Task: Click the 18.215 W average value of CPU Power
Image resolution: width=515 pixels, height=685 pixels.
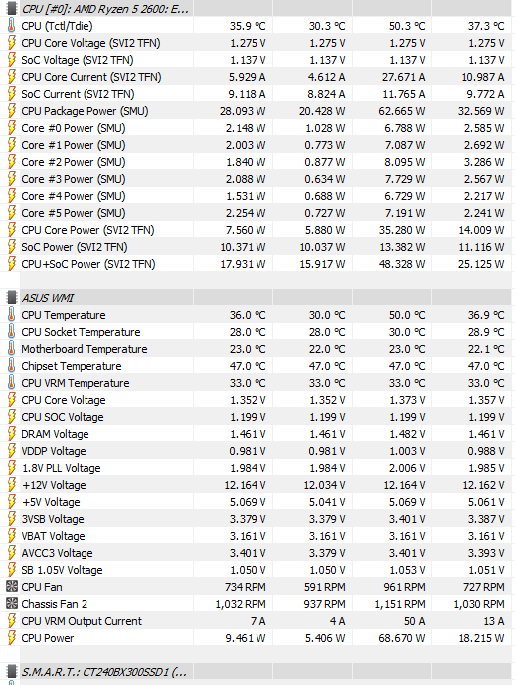Action: tap(481, 638)
